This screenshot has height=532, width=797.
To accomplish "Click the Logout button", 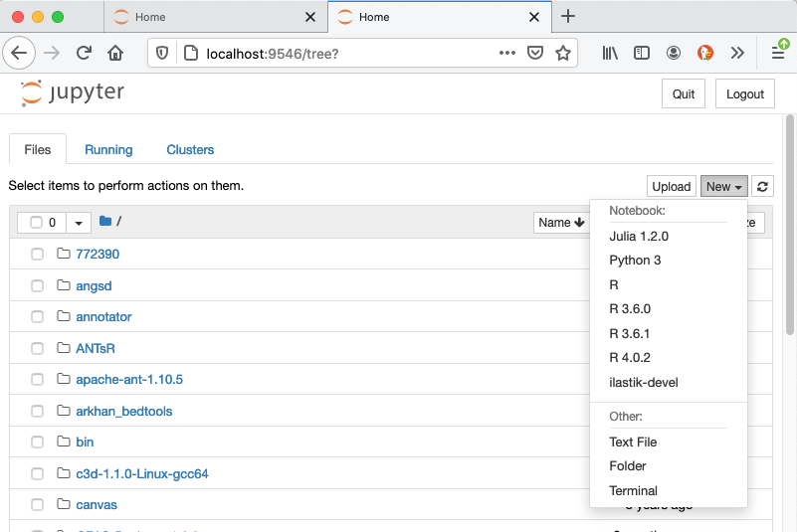I will [x=744, y=93].
